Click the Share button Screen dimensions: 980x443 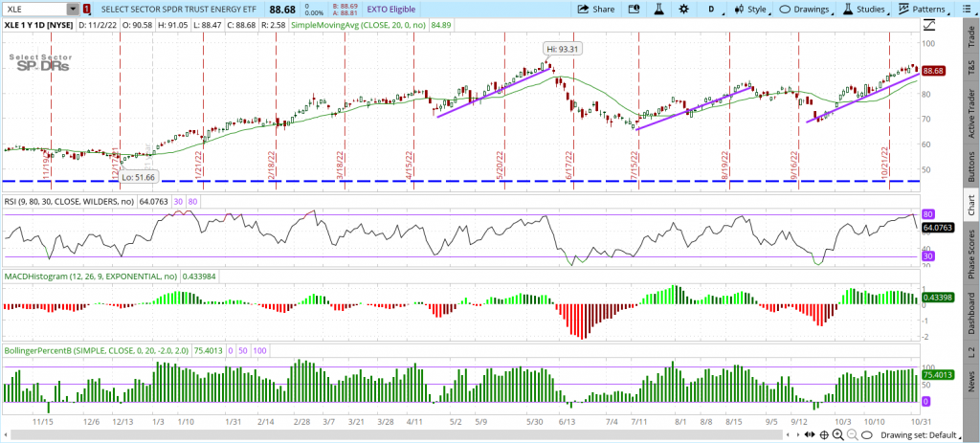pos(596,10)
